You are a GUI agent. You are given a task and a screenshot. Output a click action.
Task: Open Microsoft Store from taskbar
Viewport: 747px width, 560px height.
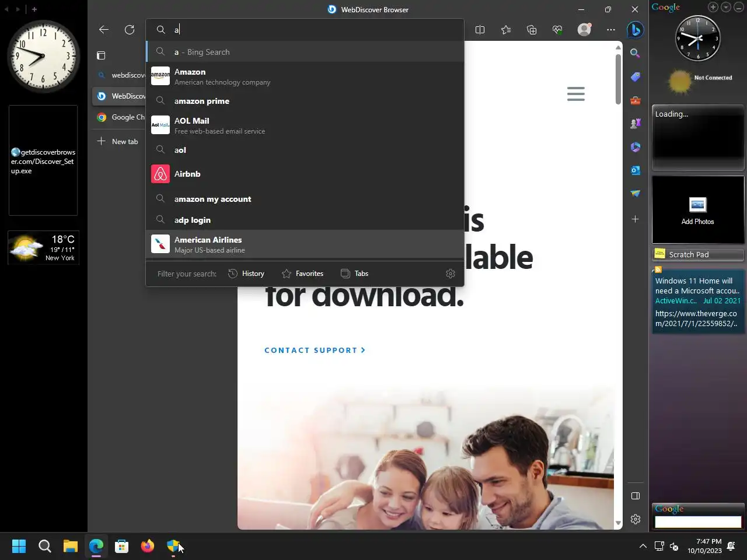click(x=122, y=546)
